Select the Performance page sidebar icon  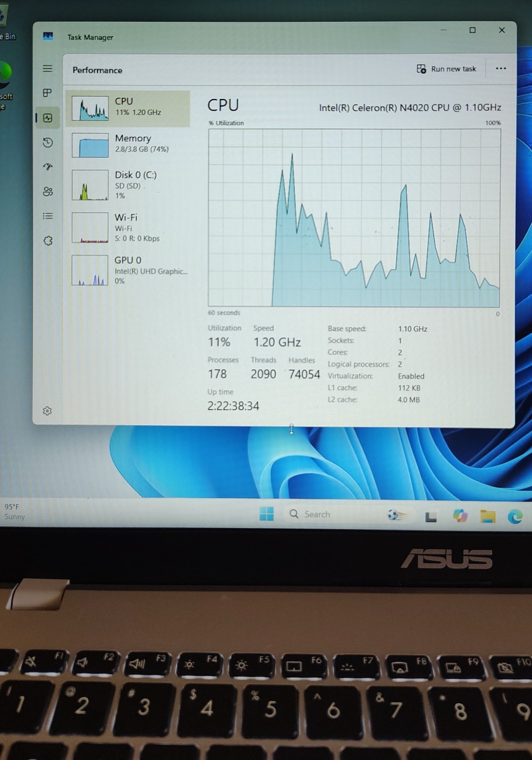point(48,118)
